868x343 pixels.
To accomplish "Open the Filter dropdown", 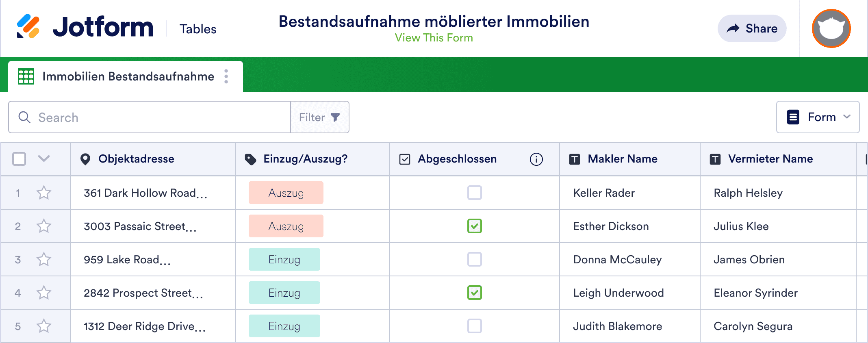I will click(x=319, y=117).
